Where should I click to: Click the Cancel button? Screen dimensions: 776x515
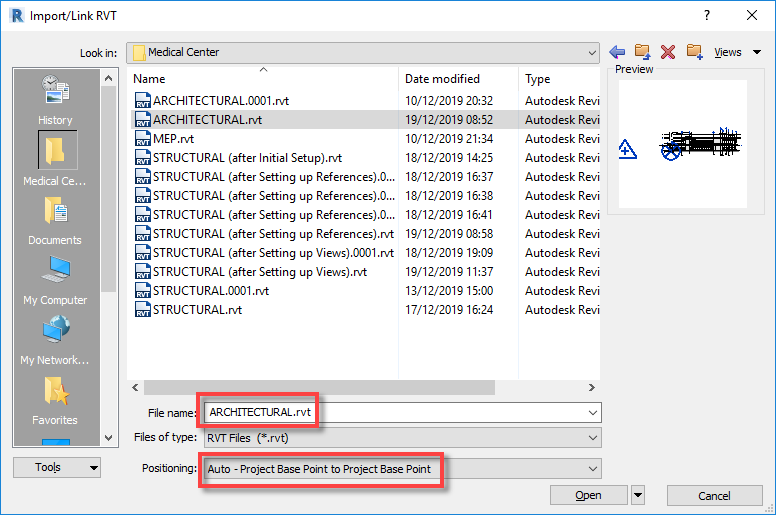click(x=714, y=496)
